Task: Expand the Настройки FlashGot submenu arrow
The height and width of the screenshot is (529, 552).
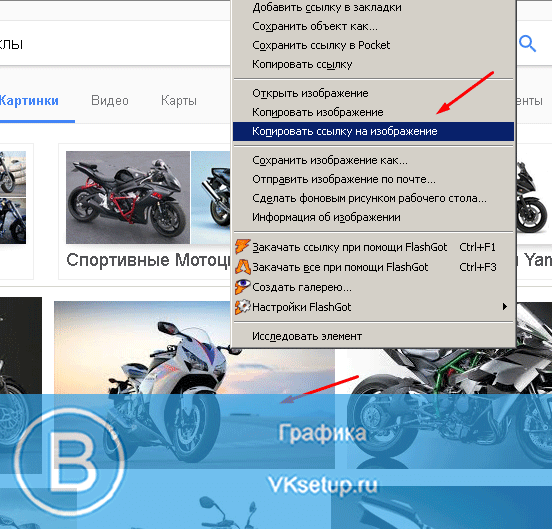Action: [x=505, y=307]
